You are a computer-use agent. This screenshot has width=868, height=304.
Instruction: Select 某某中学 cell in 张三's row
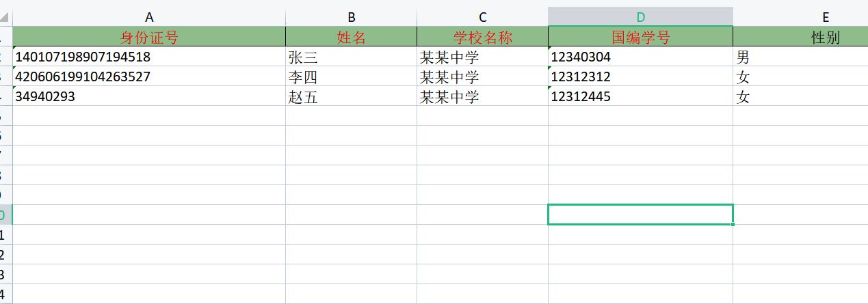click(x=482, y=57)
